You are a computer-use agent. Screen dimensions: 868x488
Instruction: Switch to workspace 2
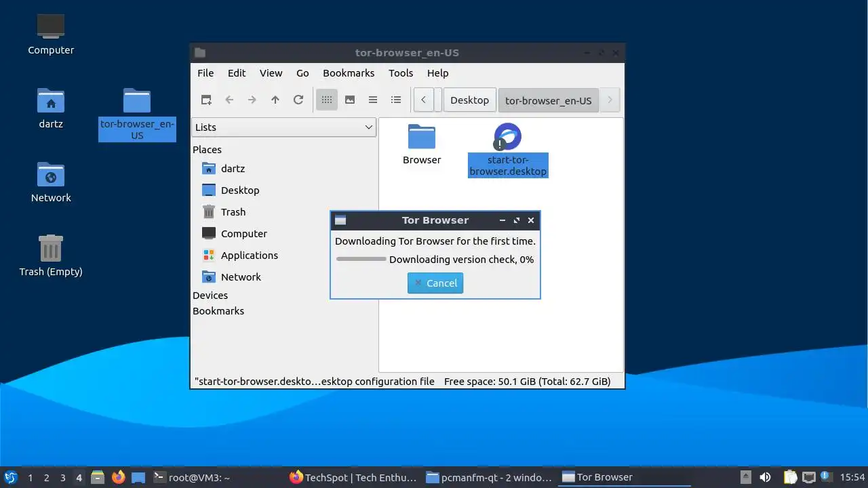click(x=46, y=477)
